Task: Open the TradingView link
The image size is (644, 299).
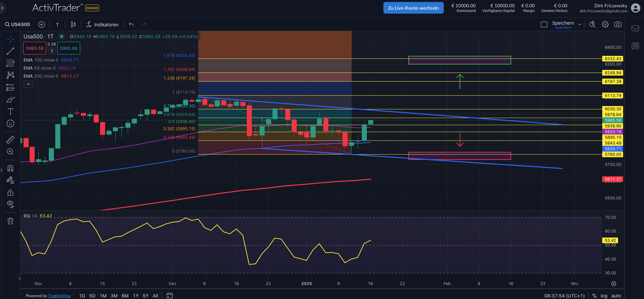Action: point(59,296)
